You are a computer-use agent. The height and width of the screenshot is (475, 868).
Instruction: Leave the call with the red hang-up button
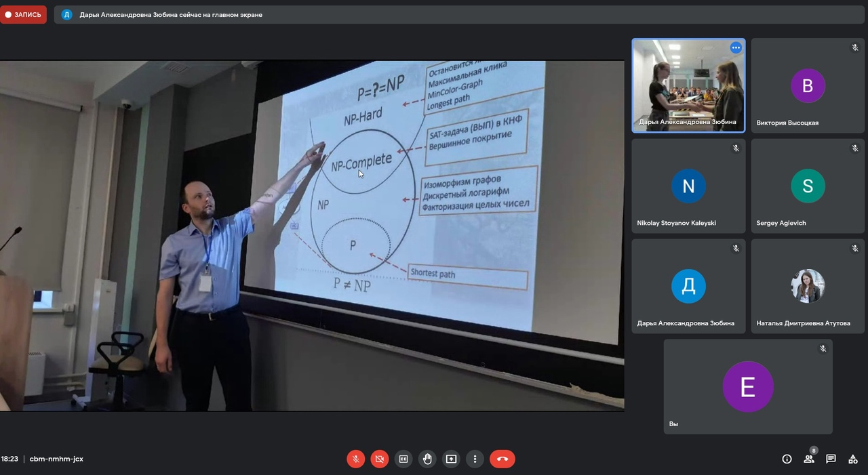tap(502, 459)
